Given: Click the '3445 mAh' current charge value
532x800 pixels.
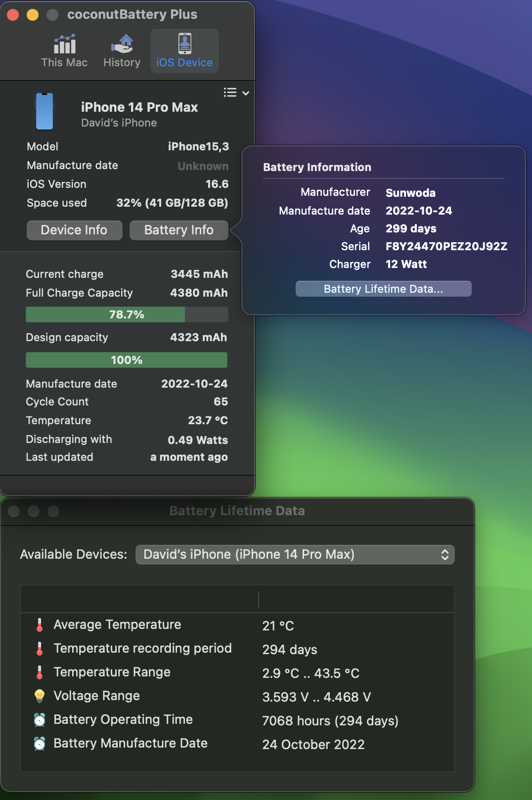Looking at the screenshot, I should point(199,274).
